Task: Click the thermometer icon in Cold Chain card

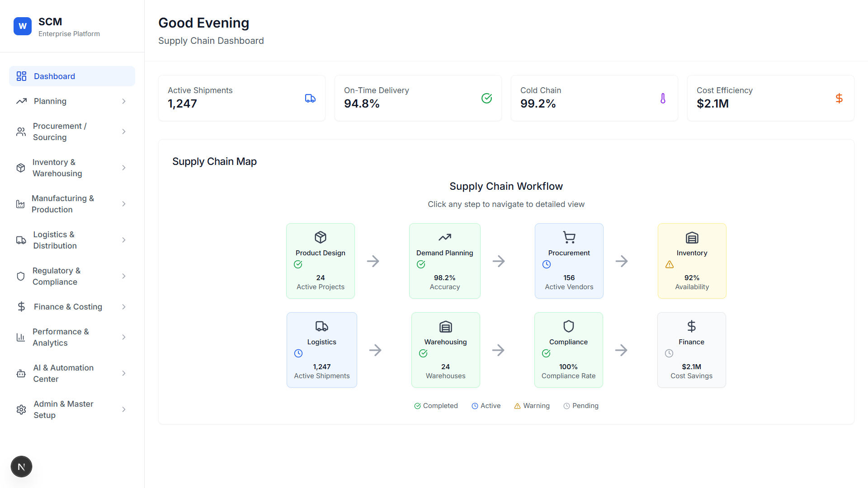Action: [x=663, y=99]
